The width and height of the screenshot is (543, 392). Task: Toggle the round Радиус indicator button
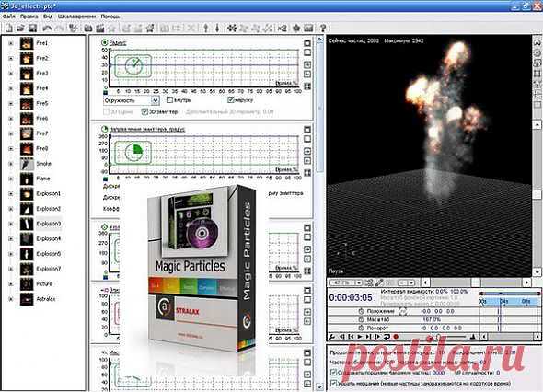pos(104,42)
